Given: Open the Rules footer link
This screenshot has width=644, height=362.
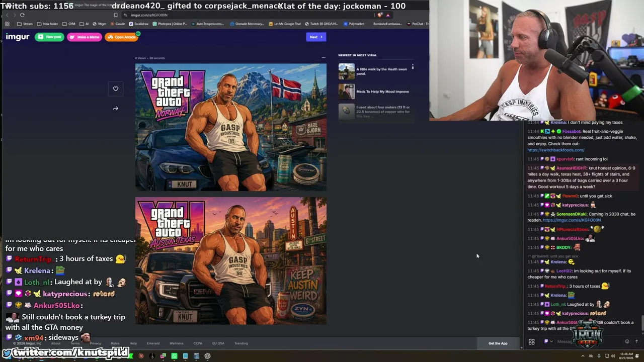Looking at the screenshot, I should pos(115,343).
